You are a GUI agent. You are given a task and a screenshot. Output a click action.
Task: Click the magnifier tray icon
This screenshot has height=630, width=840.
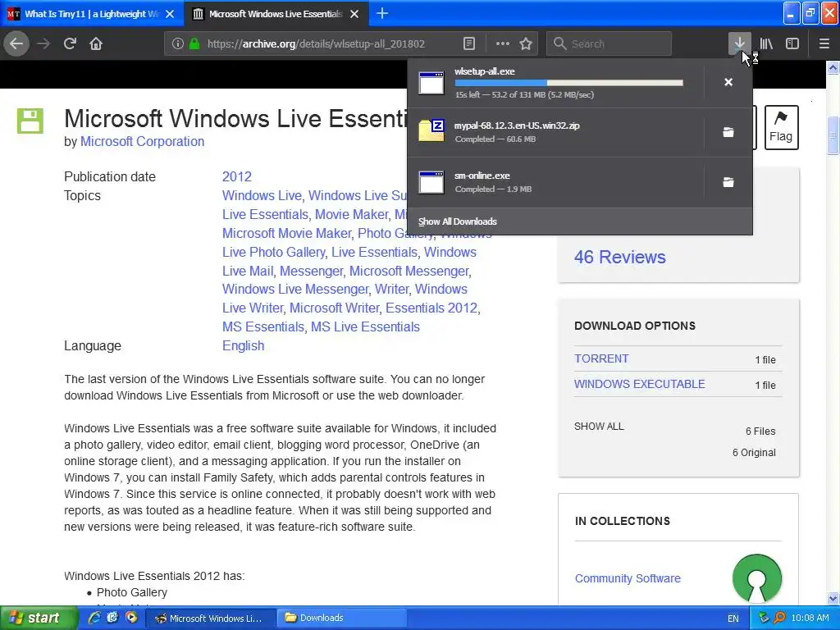pyautogui.click(x=779, y=618)
